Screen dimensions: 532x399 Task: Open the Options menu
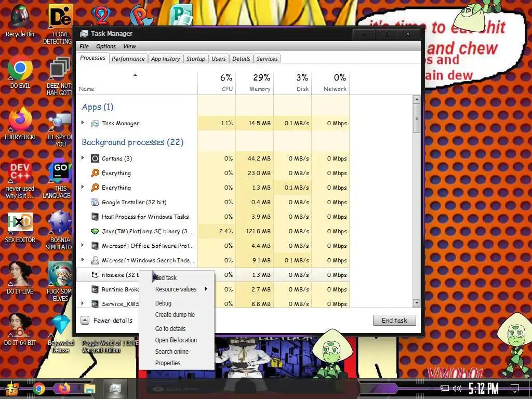click(x=106, y=46)
